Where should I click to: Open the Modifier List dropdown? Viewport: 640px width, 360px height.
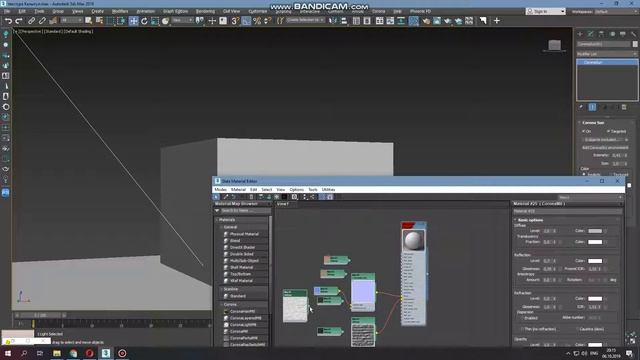607,54
